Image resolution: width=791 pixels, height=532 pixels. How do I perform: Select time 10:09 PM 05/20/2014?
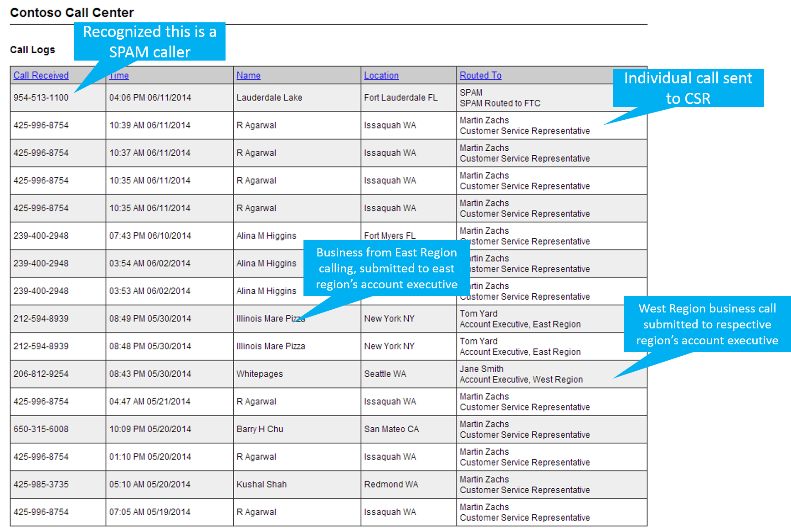point(150,429)
